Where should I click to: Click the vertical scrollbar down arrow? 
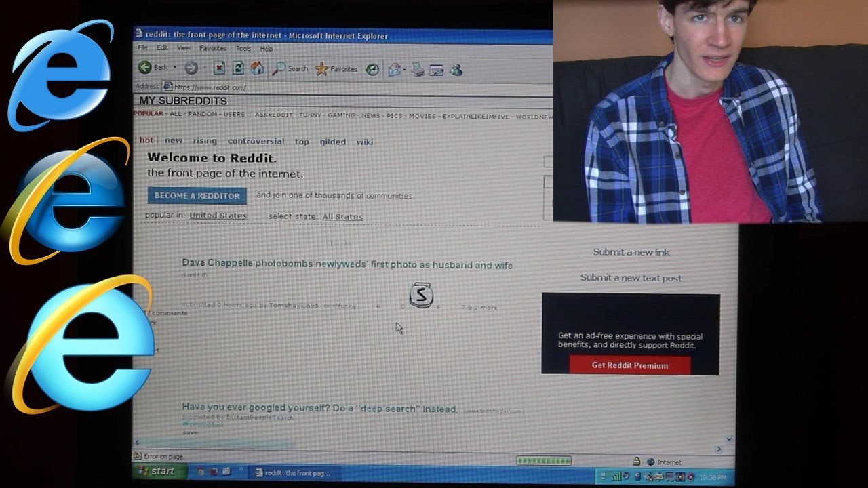(730, 439)
